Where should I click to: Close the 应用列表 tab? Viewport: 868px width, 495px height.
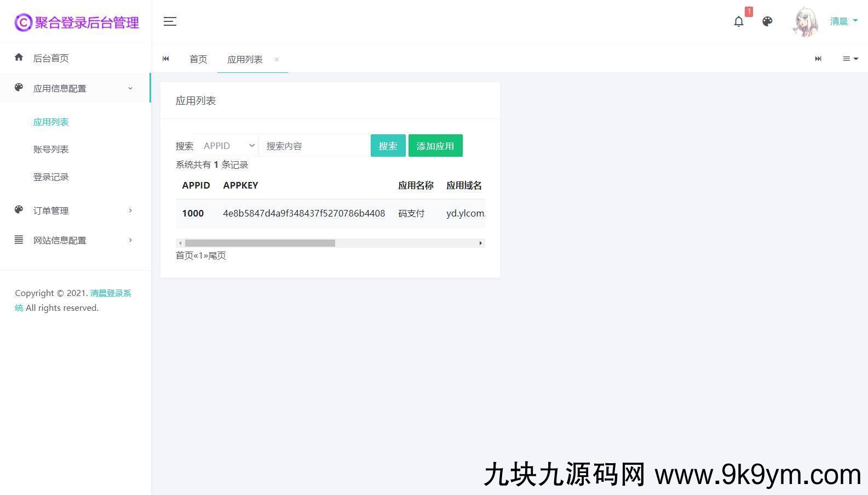277,59
